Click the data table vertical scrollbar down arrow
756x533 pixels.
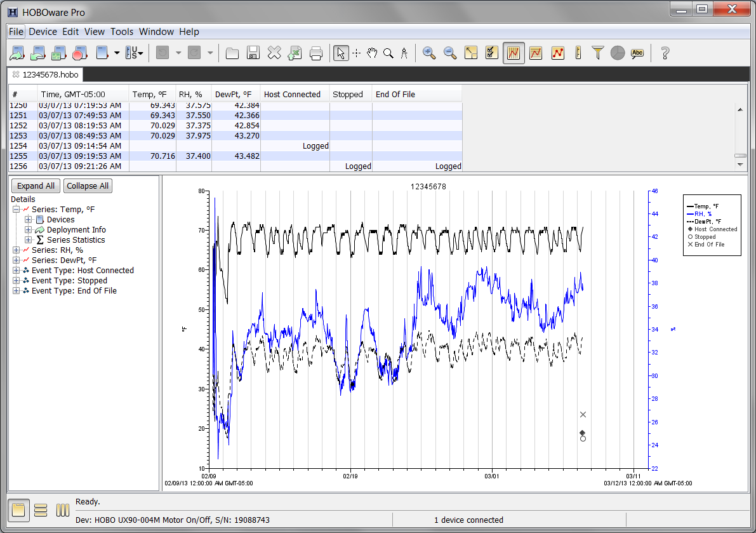click(740, 165)
